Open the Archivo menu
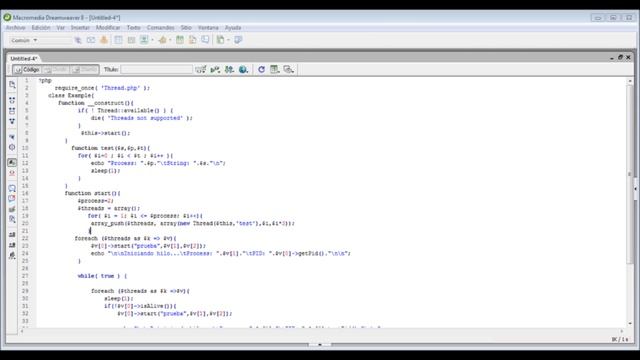640x360 pixels. pos(16,27)
